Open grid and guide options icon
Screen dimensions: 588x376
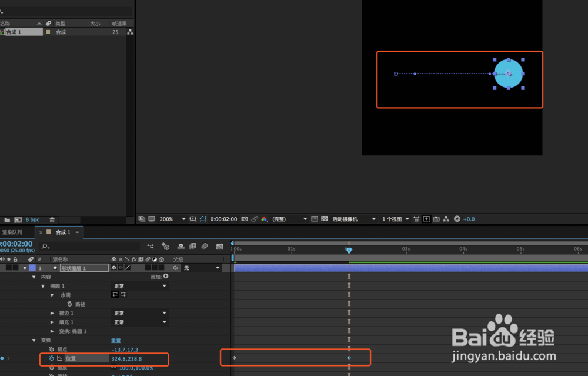pyautogui.click(x=193, y=219)
